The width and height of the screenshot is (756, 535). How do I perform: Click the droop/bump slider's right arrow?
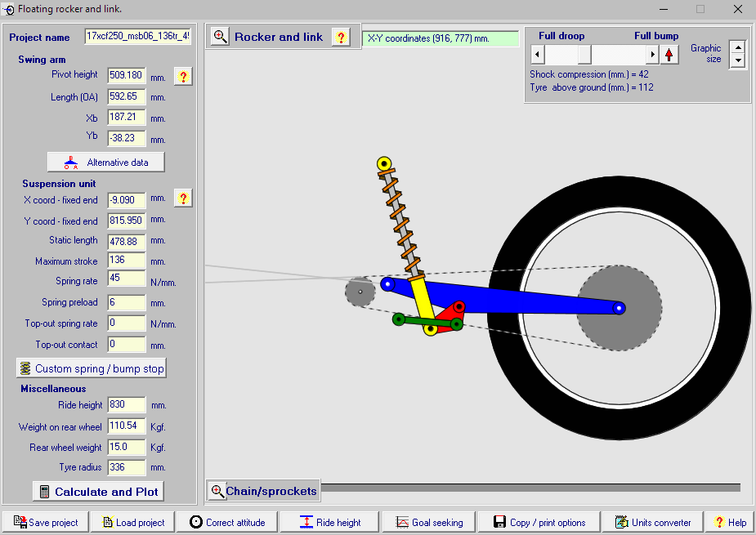tap(651, 55)
